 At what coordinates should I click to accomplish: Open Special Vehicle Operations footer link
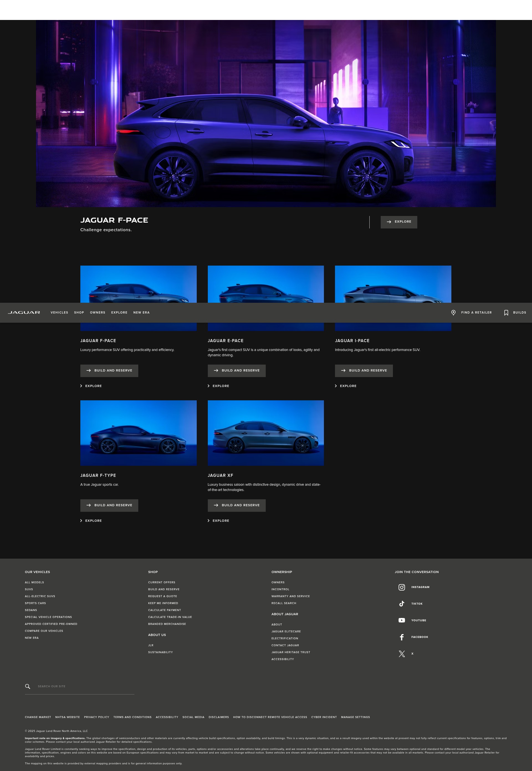[48, 617]
